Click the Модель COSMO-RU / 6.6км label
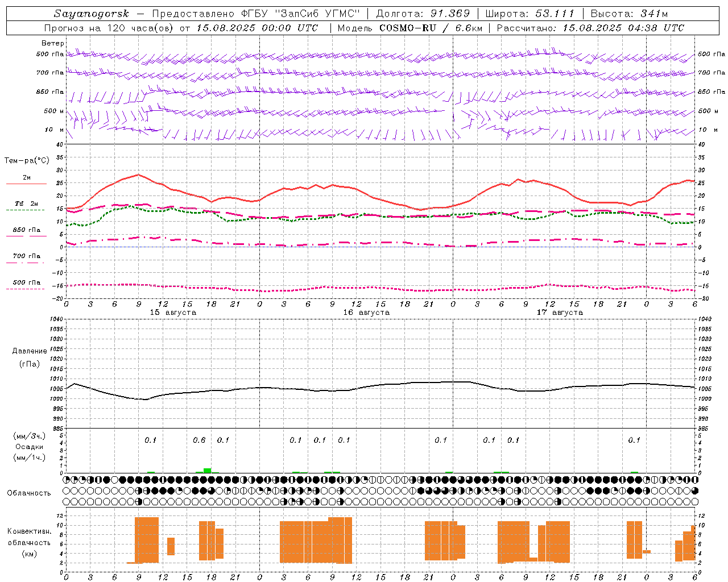Image resolution: width=728 pixels, height=582 pixels. (409, 28)
